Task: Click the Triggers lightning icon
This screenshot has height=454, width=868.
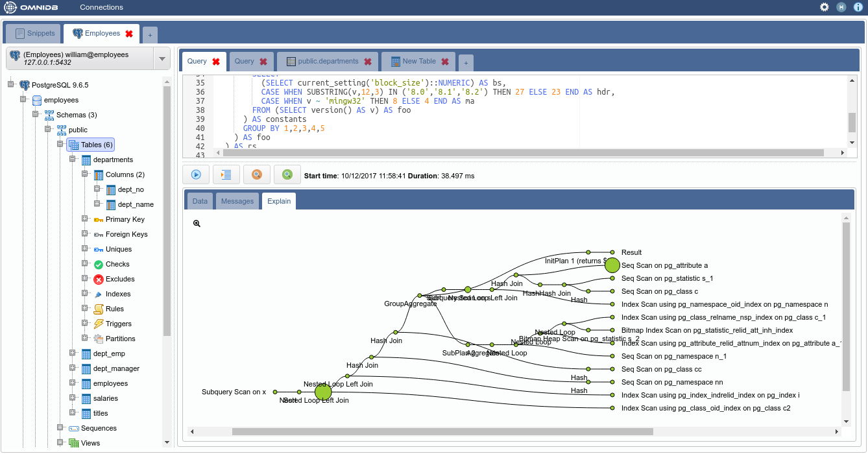Action: [x=99, y=324]
